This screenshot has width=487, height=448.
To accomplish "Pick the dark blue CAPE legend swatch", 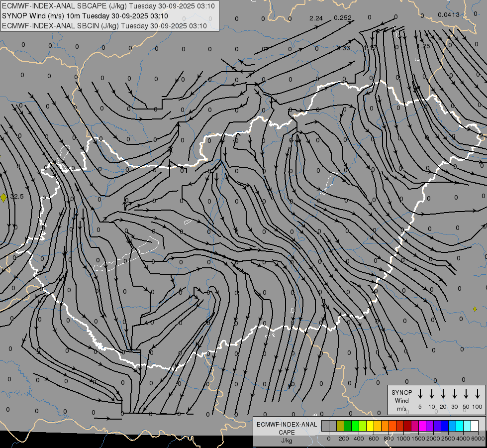I will (445, 426).
